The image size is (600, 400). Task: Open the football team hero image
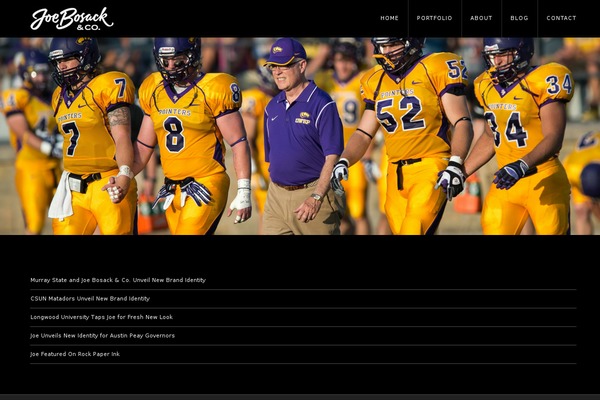tap(300, 136)
